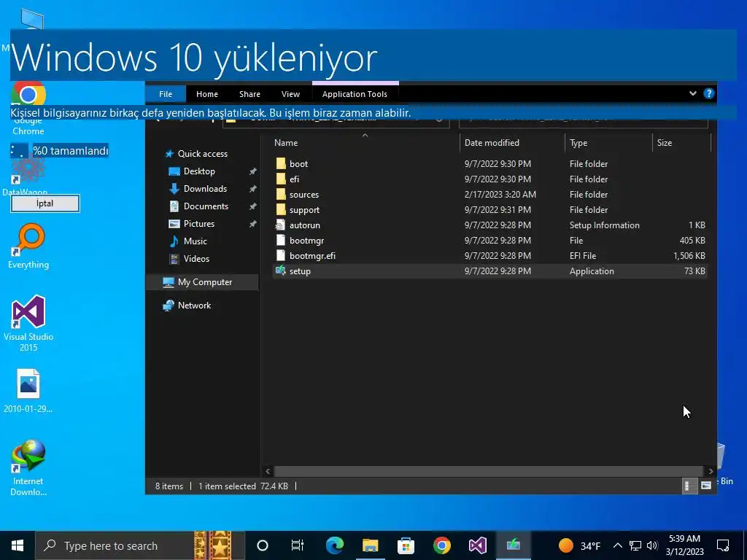Viewport: 747px width, 560px height.
Task: Cancel setup with the İptal button
Action: pos(45,203)
